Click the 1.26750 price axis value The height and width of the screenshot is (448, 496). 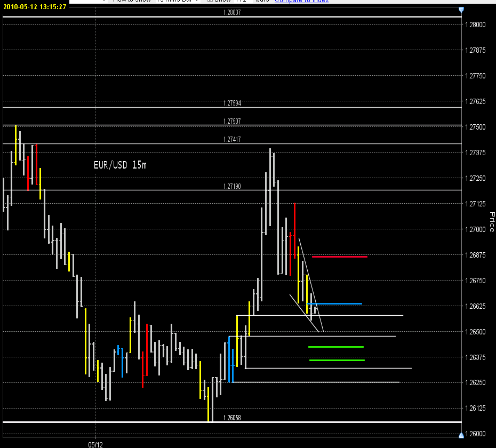tap(475, 281)
